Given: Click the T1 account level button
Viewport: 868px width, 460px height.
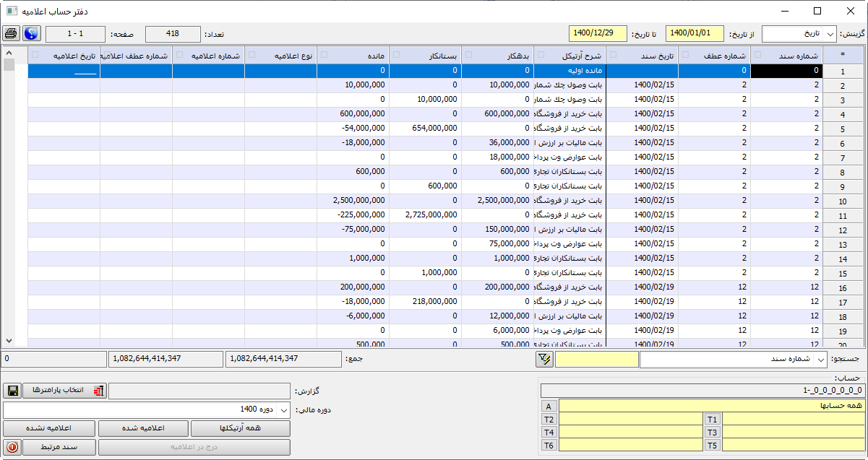Looking at the screenshot, I should [x=713, y=419].
